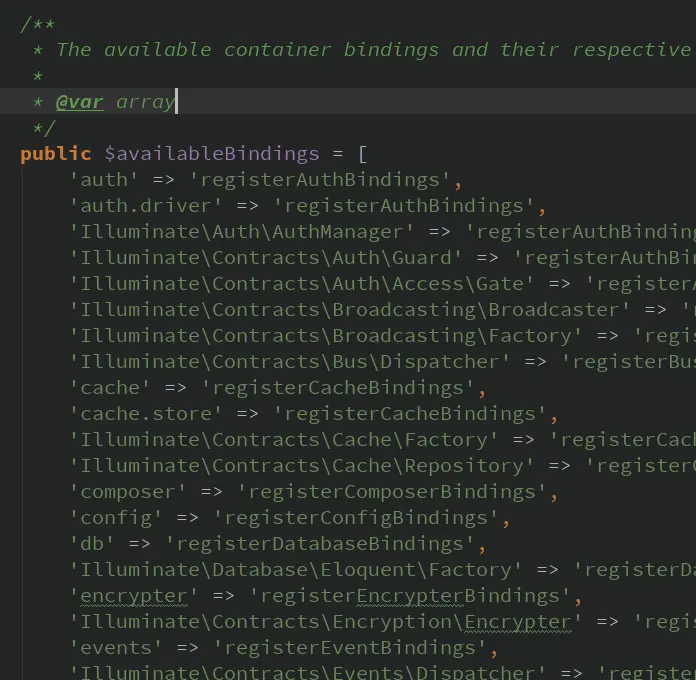Click the 'composer' array key

128,492
